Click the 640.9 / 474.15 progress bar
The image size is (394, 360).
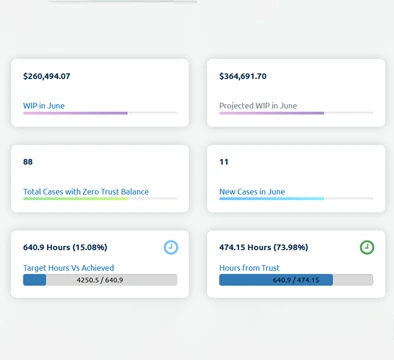(x=296, y=280)
